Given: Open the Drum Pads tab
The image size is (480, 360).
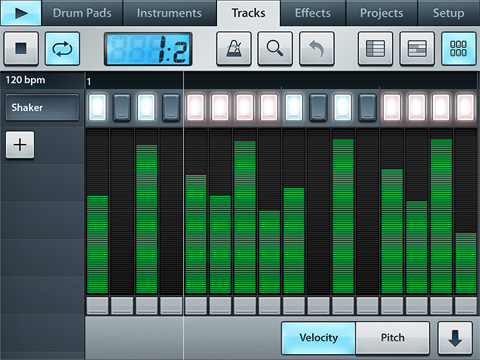Looking at the screenshot, I should 82,13.
